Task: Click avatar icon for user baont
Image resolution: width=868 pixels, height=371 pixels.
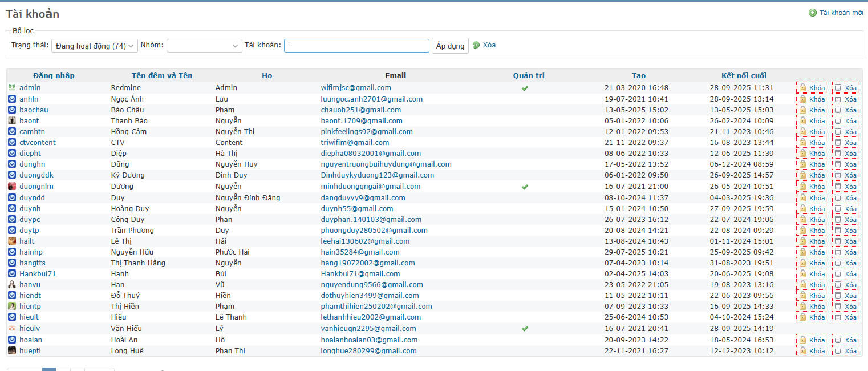Action: click(x=12, y=121)
